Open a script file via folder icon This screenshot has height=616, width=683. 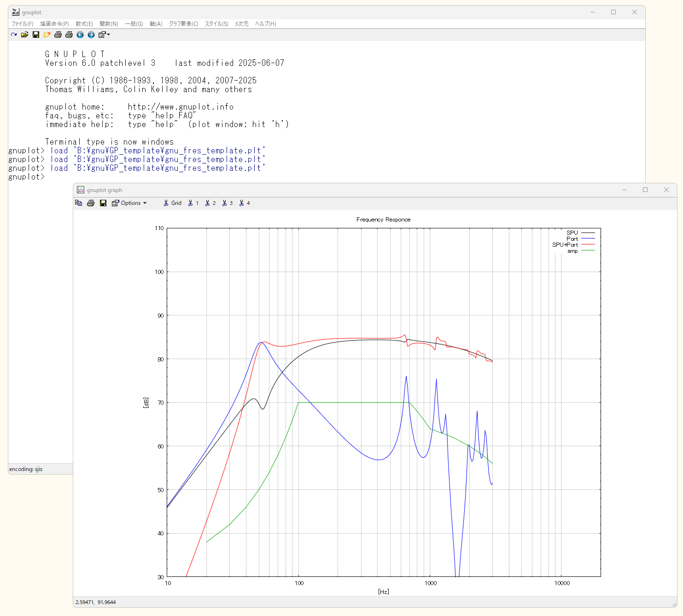(x=25, y=35)
